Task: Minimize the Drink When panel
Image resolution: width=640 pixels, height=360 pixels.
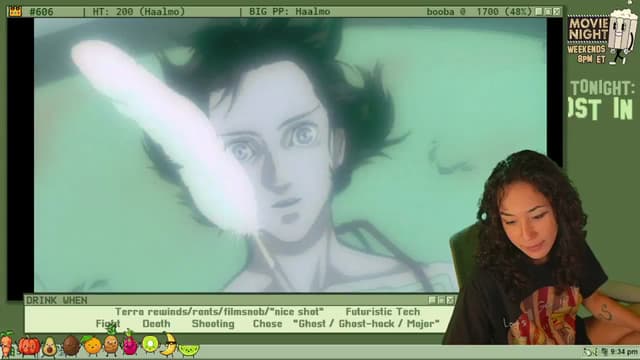Action: click(433, 300)
